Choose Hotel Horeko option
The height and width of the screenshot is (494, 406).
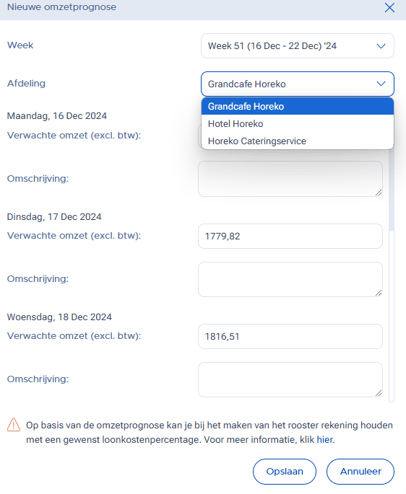point(297,124)
